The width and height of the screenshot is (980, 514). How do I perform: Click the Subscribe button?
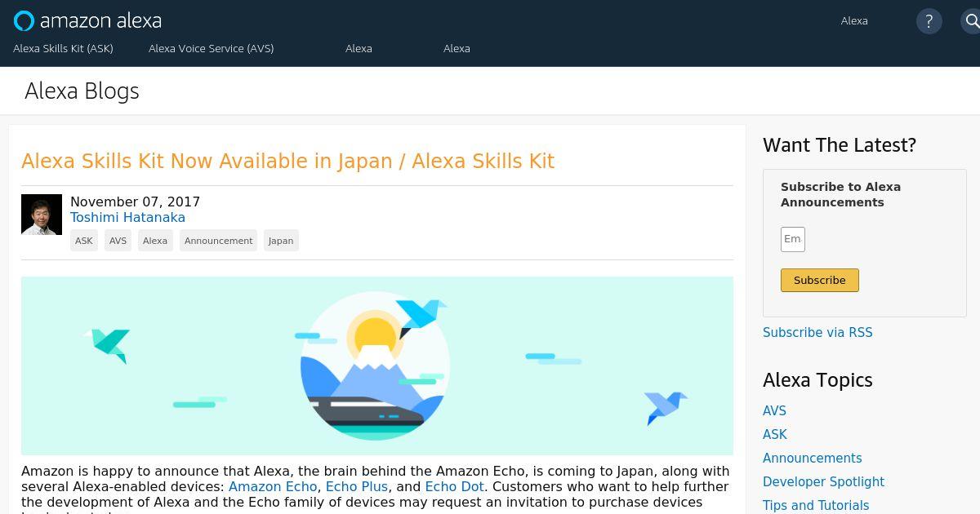tap(820, 280)
